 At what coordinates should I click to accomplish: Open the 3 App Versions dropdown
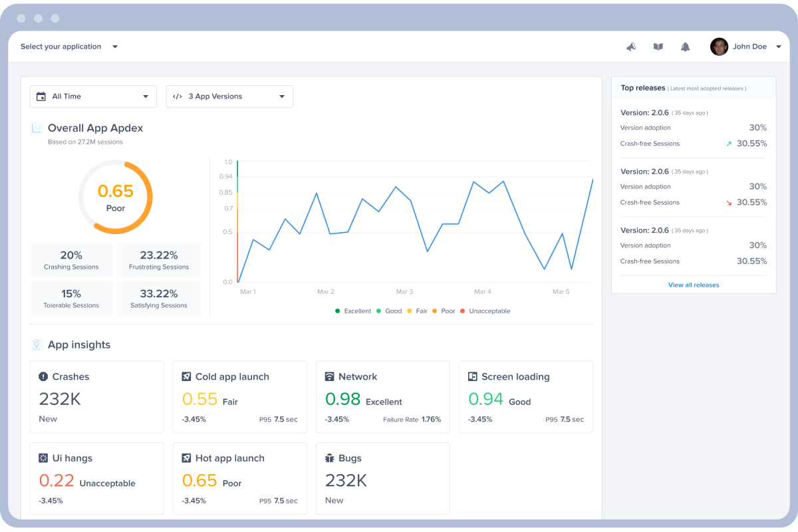tap(229, 96)
